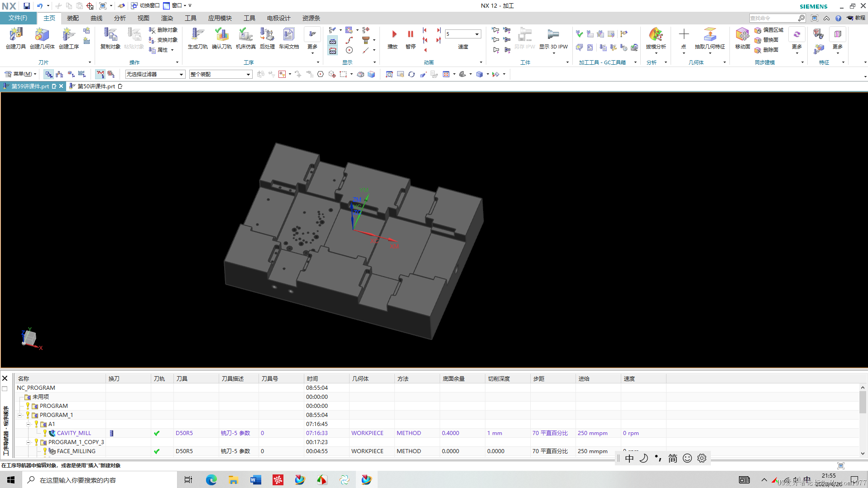Click the Create Geometry (创建几何体) icon

pos(42,38)
